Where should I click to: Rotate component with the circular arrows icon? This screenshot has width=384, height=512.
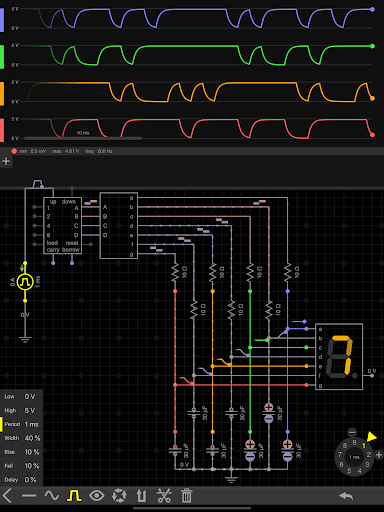click(119, 496)
